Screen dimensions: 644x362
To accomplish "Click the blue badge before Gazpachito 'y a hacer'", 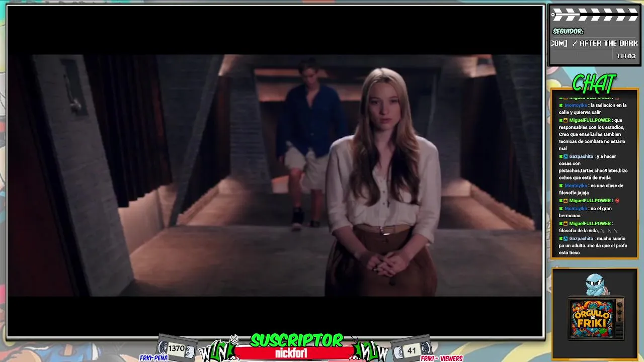I will pyautogui.click(x=566, y=157).
